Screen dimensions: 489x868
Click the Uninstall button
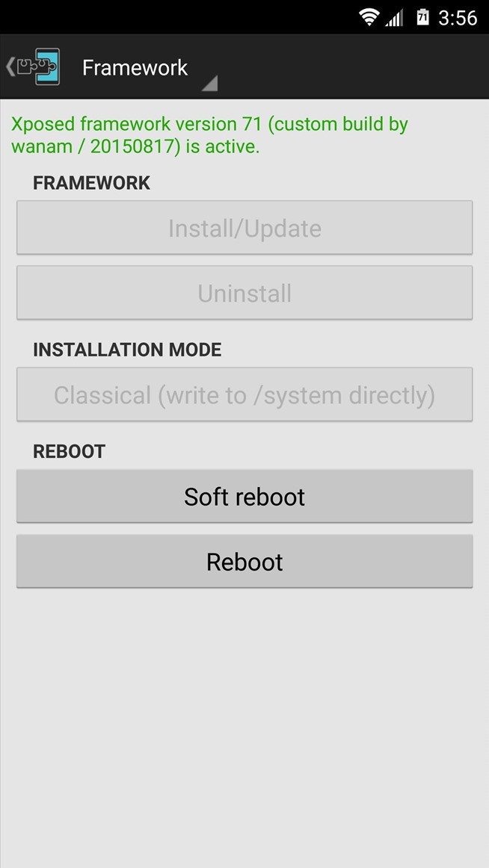click(244, 292)
